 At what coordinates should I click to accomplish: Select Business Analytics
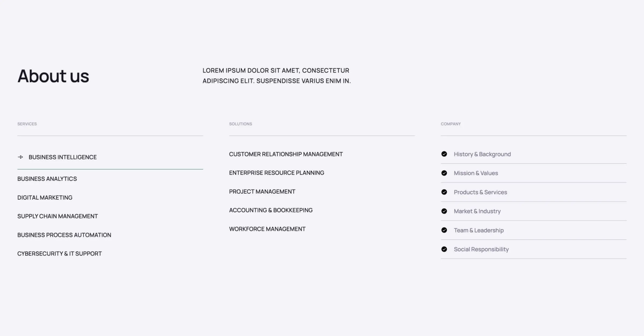click(x=47, y=178)
